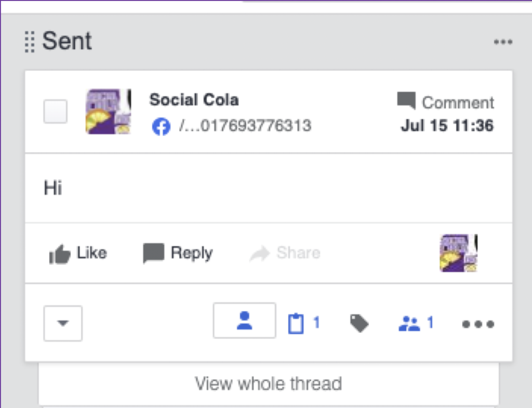Image resolution: width=532 pixels, height=408 pixels.
Task: Open the Sent column options menu
Action: pyautogui.click(x=503, y=42)
